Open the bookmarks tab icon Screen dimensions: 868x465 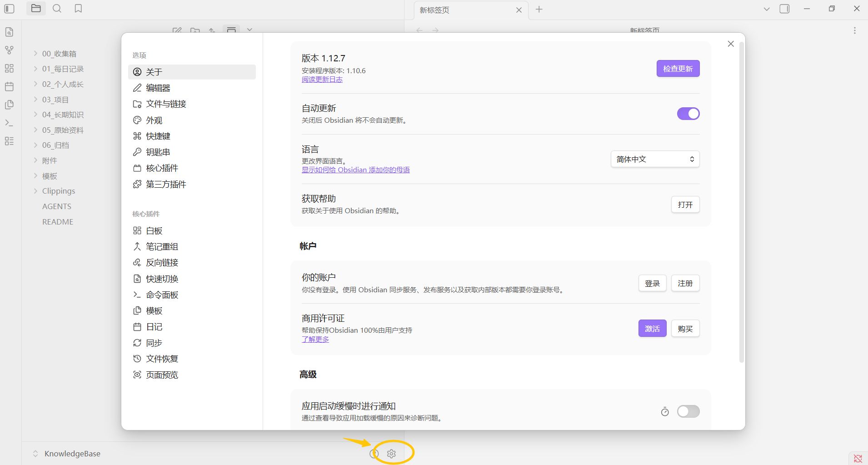[x=78, y=9]
